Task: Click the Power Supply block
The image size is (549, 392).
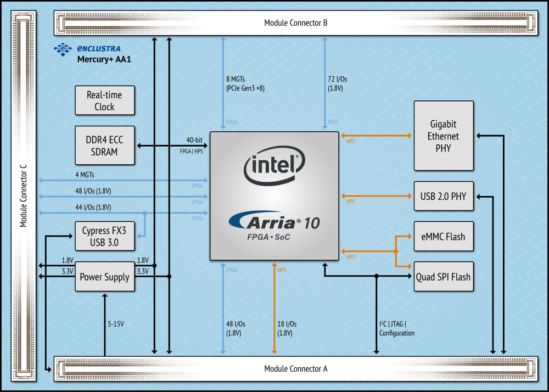Action: pyautogui.click(x=104, y=277)
